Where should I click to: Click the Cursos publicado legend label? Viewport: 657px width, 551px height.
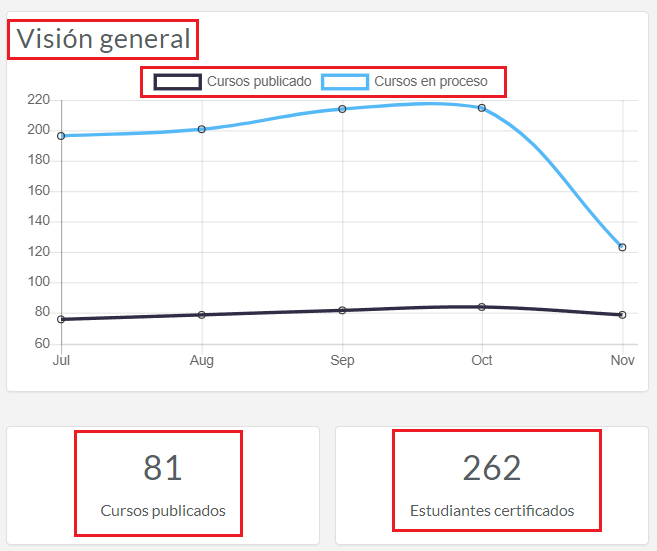[x=259, y=81]
